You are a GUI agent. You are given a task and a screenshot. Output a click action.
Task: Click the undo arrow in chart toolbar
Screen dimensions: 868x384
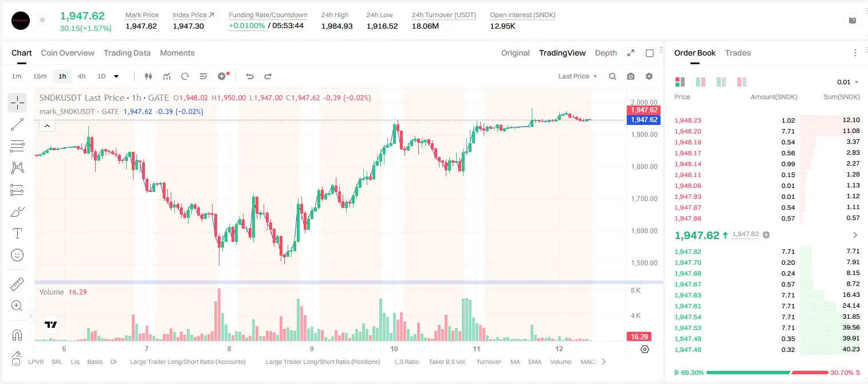click(249, 76)
